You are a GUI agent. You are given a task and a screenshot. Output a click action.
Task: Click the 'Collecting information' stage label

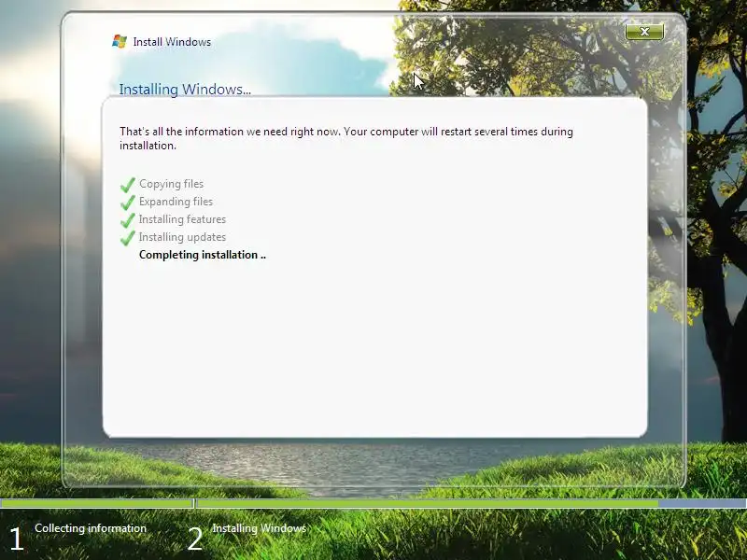91,528
